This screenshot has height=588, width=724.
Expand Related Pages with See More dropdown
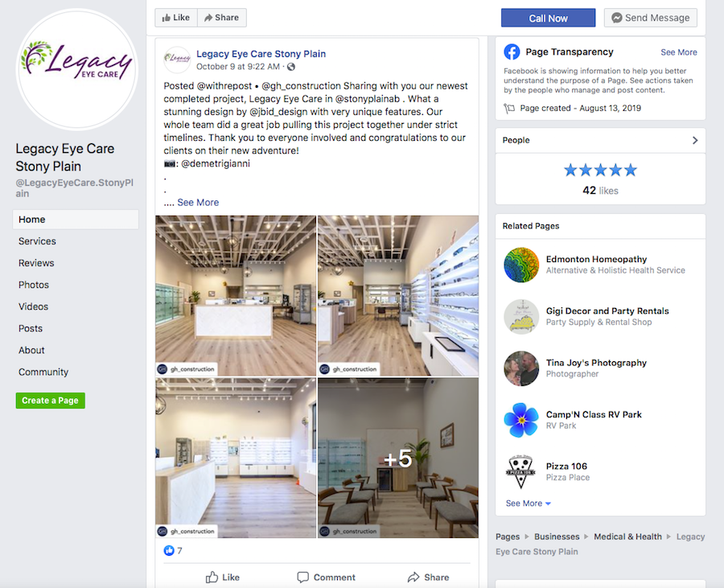tap(529, 503)
